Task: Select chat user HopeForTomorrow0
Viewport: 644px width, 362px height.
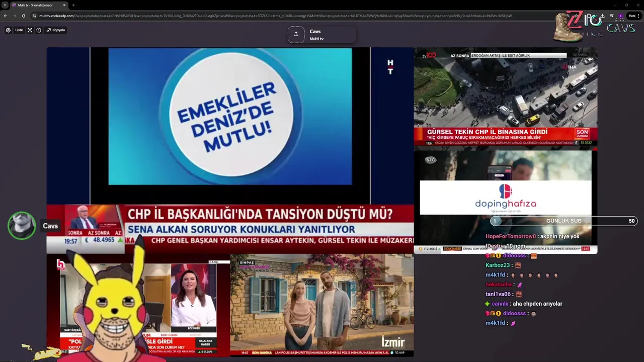Action: coord(511,236)
